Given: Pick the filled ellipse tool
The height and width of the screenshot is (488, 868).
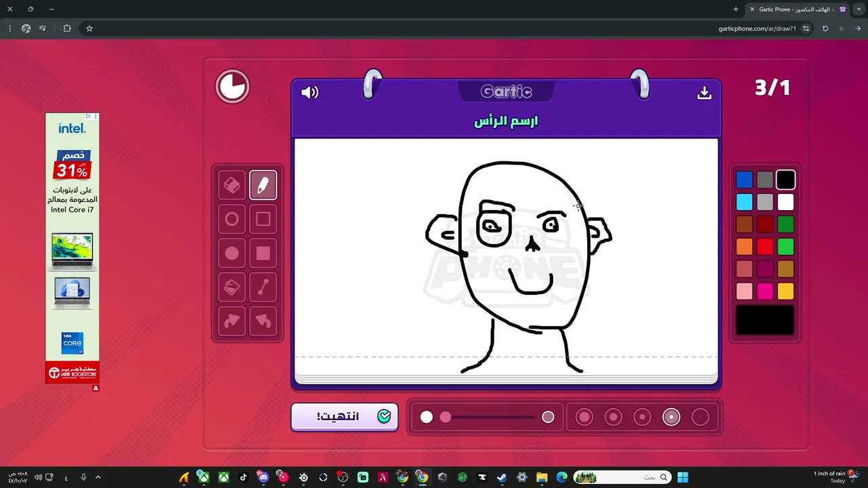Looking at the screenshot, I should pos(232,253).
